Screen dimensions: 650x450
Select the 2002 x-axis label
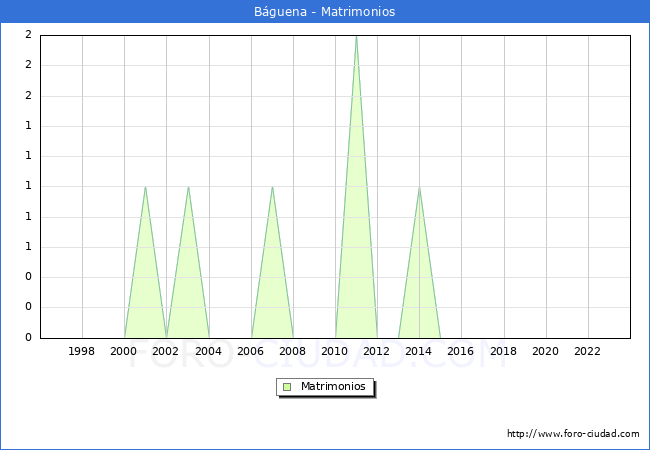tap(166, 352)
